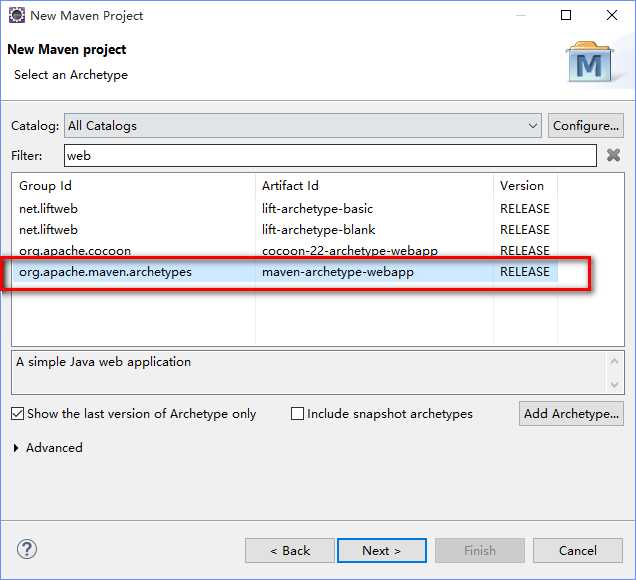Screen dimensions: 636x580
Task: Click into the Filter field containing web
Action: point(330,155)
